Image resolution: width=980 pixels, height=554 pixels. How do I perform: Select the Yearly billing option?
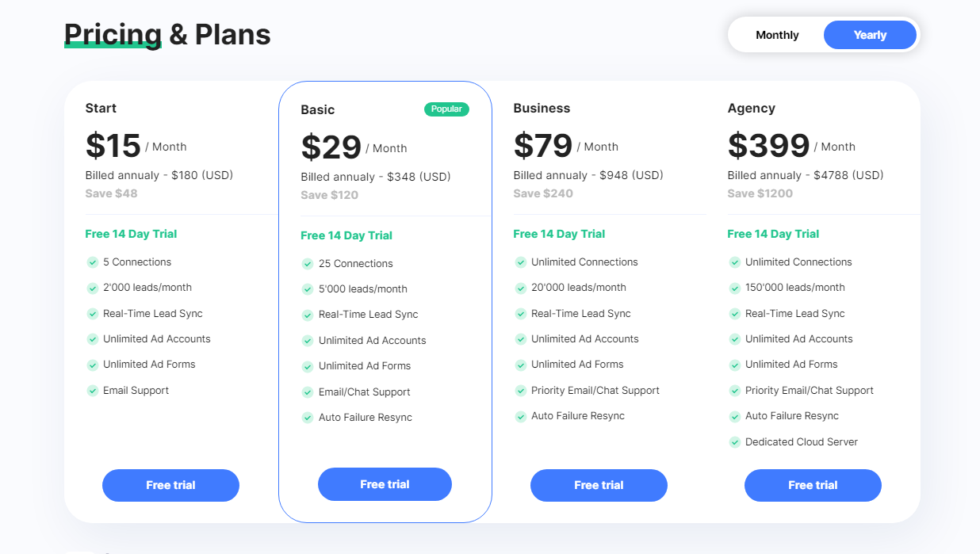(870, 35)
